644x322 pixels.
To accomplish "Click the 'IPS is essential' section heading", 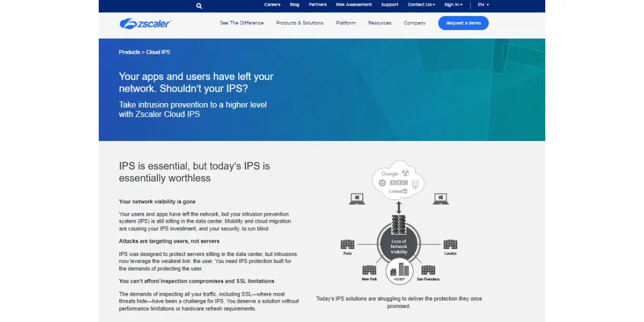I will tap(194, 172).
